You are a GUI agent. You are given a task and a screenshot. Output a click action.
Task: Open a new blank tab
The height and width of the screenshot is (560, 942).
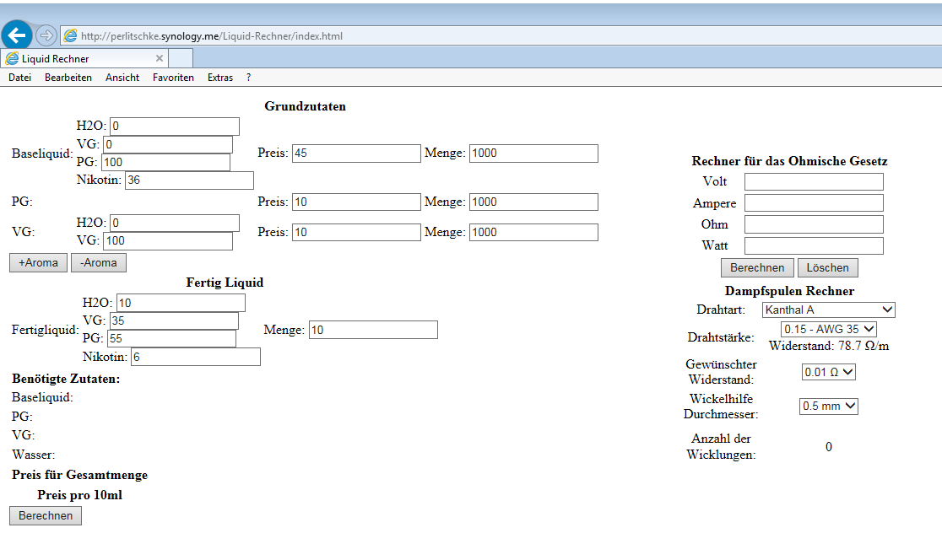[181, 59]
